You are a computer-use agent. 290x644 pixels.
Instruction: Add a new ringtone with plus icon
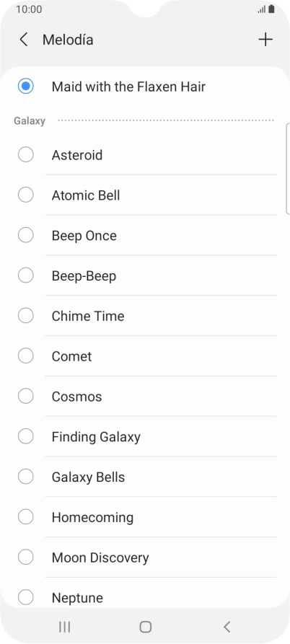tap(265, 40)
